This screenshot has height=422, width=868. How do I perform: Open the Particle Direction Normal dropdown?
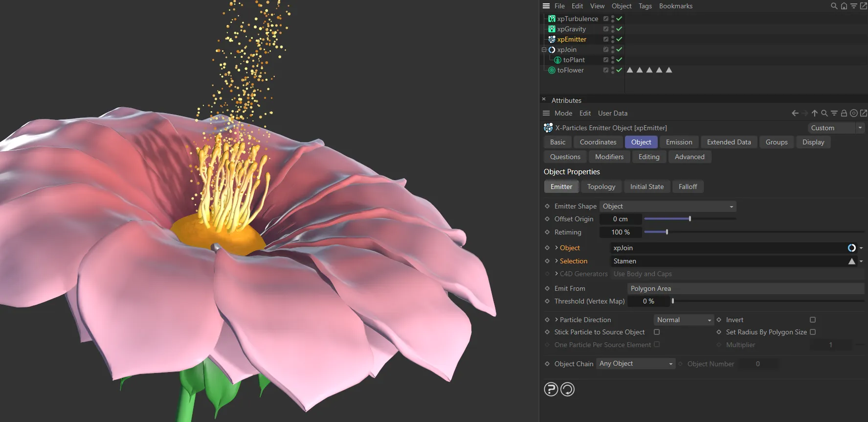point(684,320)
